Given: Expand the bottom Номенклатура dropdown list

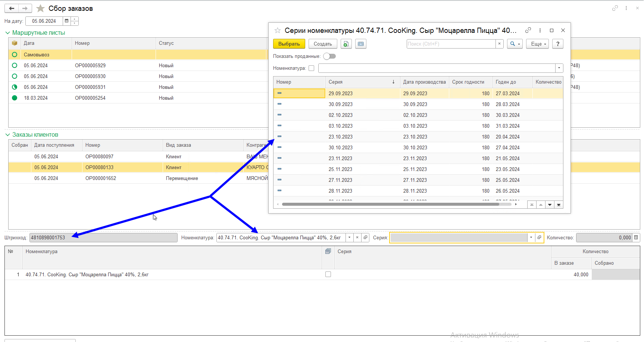Looking at the screenshot, I should point(349,237).
